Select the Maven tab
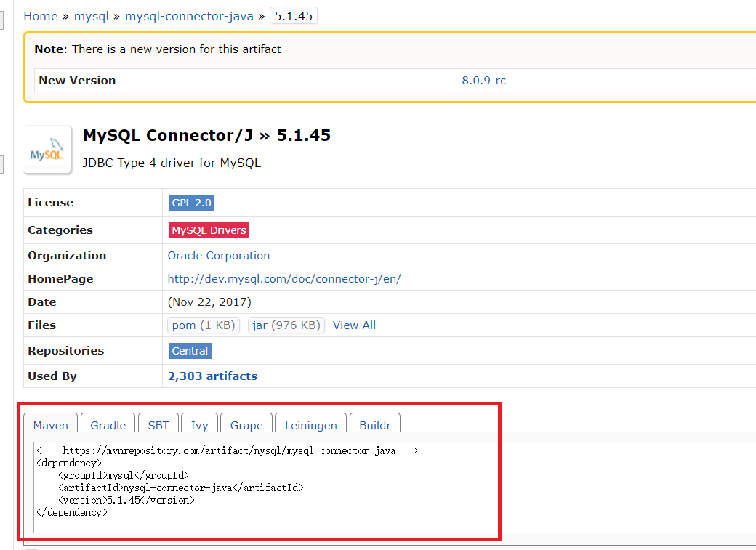The image size is (756, 550). click(x=51, y=424)
